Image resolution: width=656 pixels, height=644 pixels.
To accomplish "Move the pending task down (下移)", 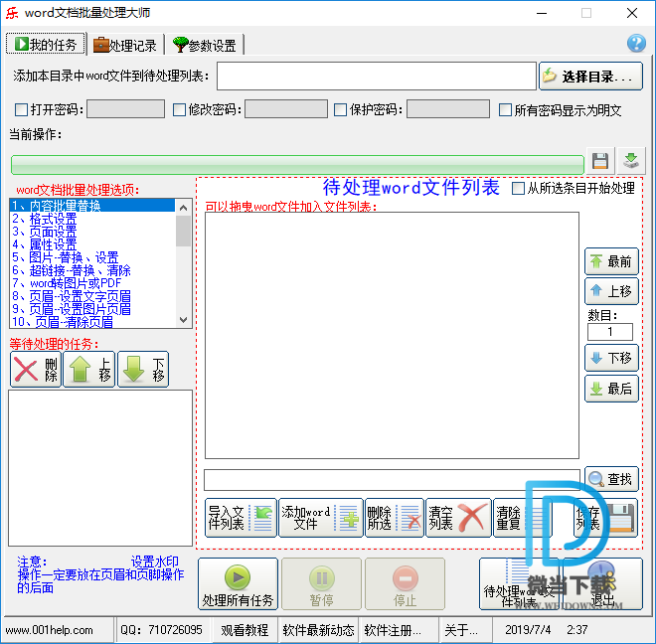I will (142, 370).
